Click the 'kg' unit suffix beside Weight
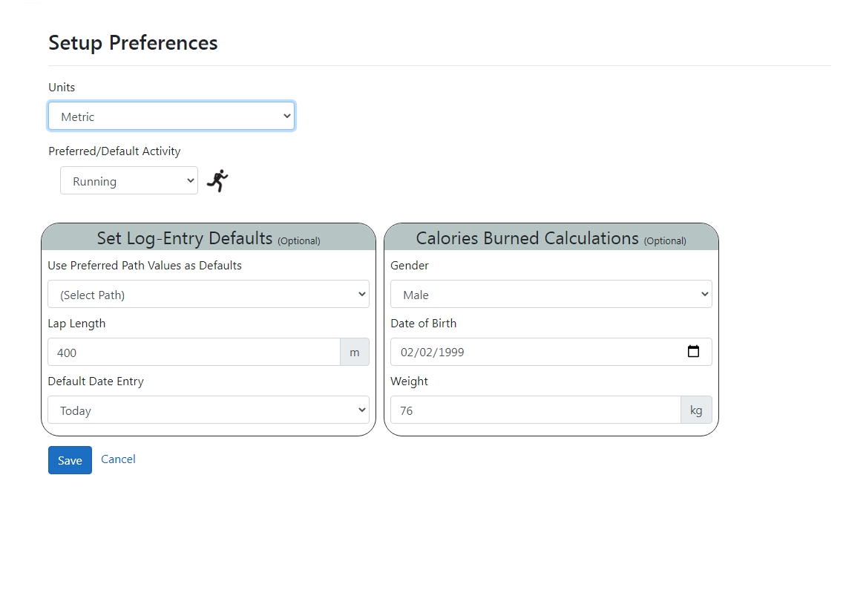This screenshot has width=846, height=616. (x=695, y=410)
